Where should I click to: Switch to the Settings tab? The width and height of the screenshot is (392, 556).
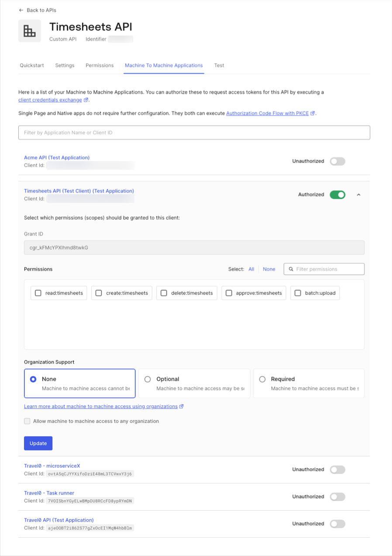click(x=65, y=65)
